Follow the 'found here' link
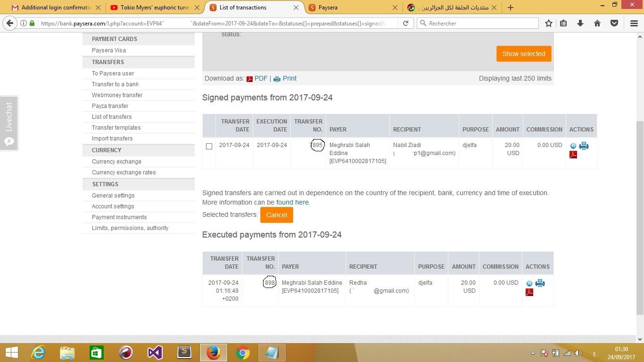This screenshot has height=362, width=644. 292,202
